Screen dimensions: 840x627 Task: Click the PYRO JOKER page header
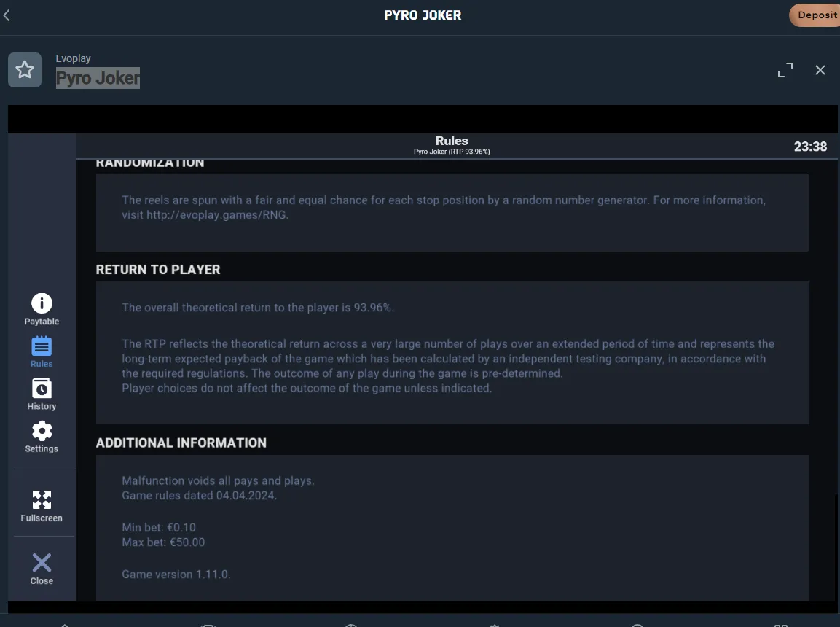coord(423,15)
